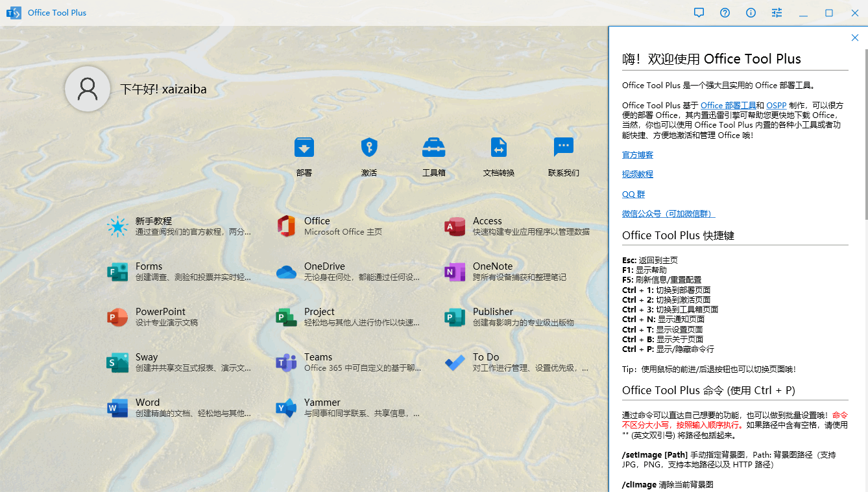Click the '跨所有设备捕获和整理笔记' description text
The image size is (868, 492).
[520, 277]
